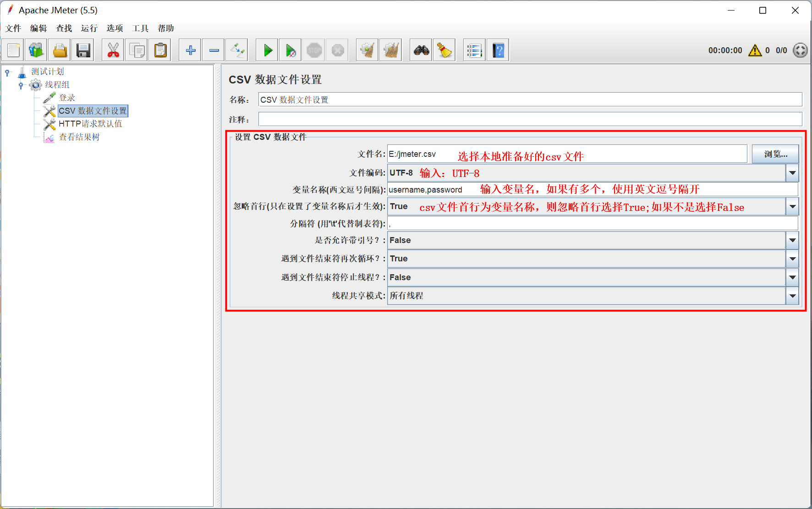Select HTTP请求默认值 in the tree
This screenshot has height=509, width=812.
(x=90, y=124)
